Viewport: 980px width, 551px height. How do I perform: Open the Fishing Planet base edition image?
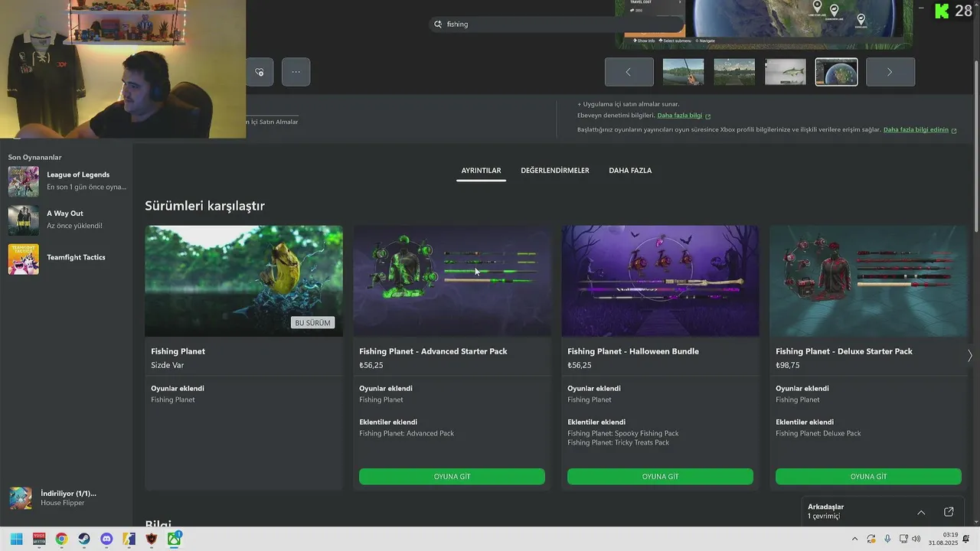pos(244,281)
